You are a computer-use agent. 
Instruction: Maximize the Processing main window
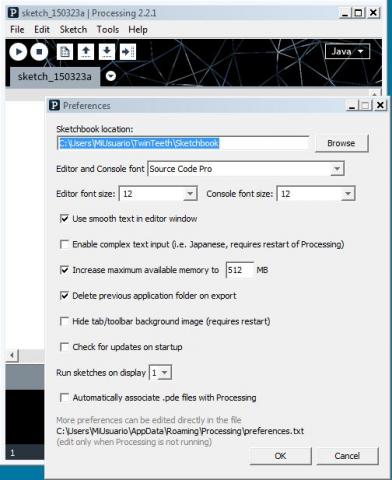tap(358, 13)
